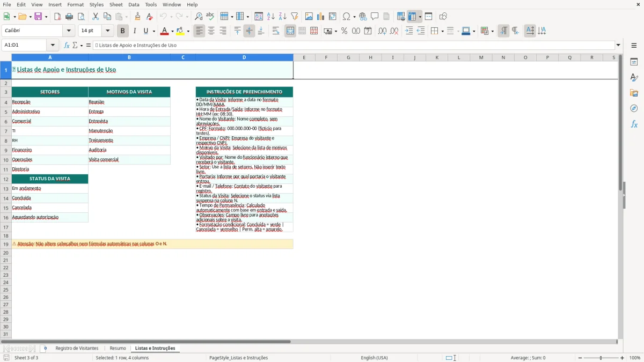Viewport: 644px width, 362px height.
Task: Click Add Decimal Place icon
Action: [382, 31]
